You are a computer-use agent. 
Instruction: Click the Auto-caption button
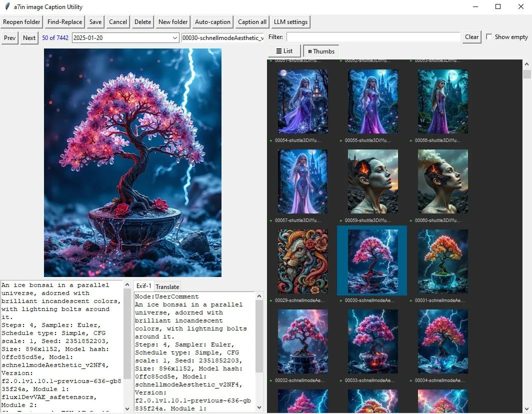212,22
